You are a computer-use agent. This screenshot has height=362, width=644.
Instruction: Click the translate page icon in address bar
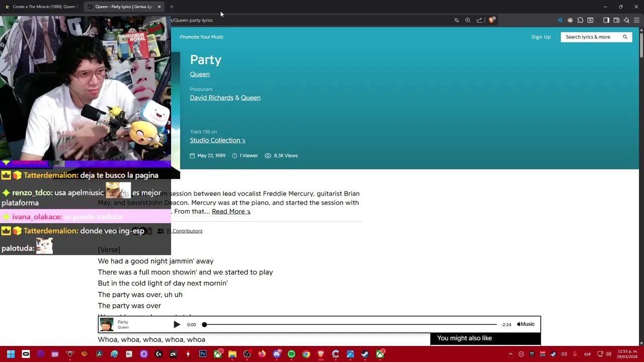pos(456,20)
